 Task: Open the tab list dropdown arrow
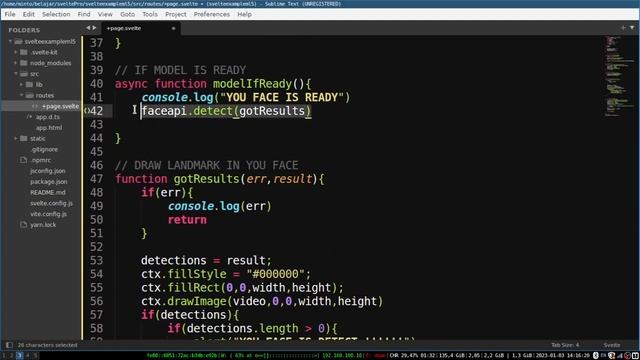pyautogui.click(x=632, y=28)
